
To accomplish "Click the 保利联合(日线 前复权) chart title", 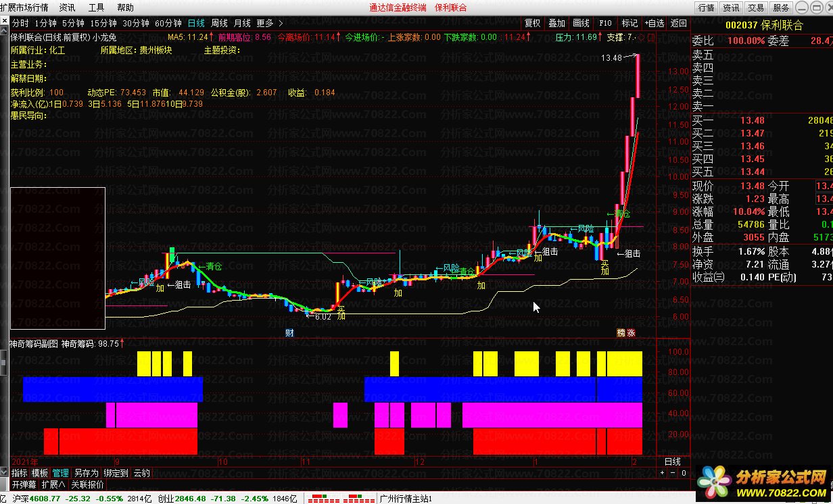I will coord(50,37).
